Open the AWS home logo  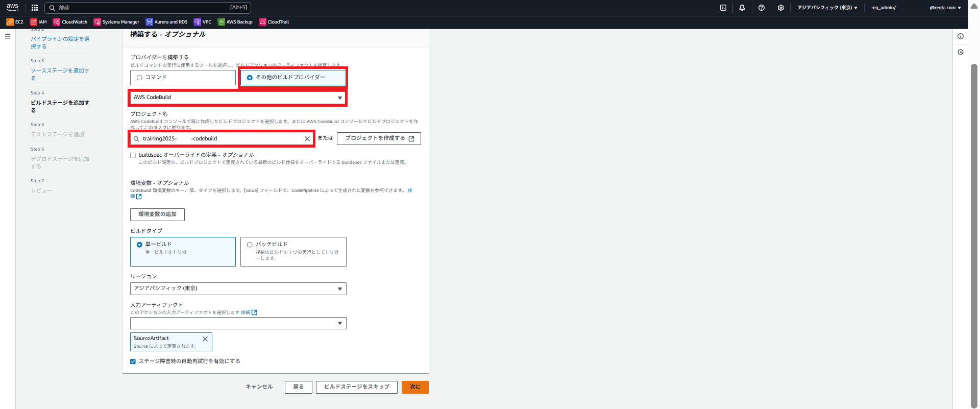coord(12,7)
